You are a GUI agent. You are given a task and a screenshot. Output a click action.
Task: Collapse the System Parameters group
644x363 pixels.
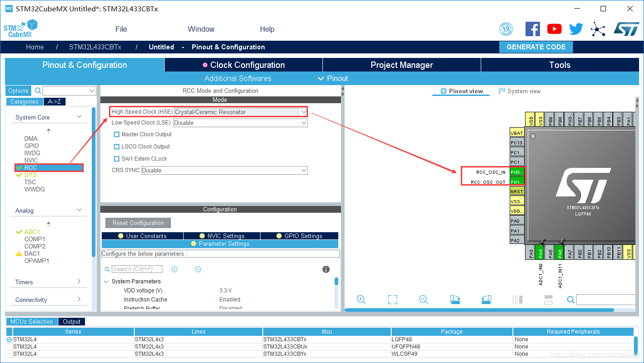tap(106, 282)
